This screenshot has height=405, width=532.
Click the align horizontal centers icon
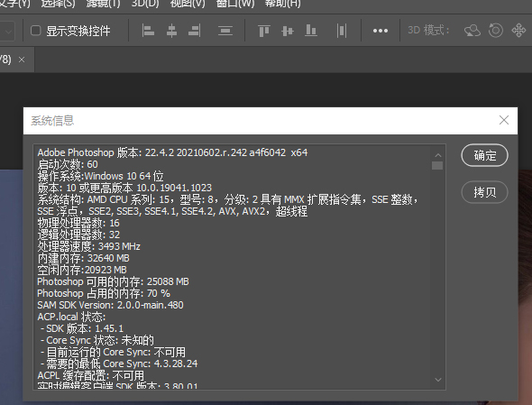[x=171, y=31]
